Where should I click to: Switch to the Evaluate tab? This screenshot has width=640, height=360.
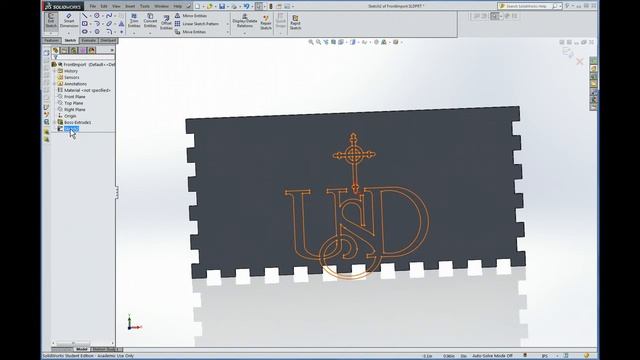[x=88, y=40]
